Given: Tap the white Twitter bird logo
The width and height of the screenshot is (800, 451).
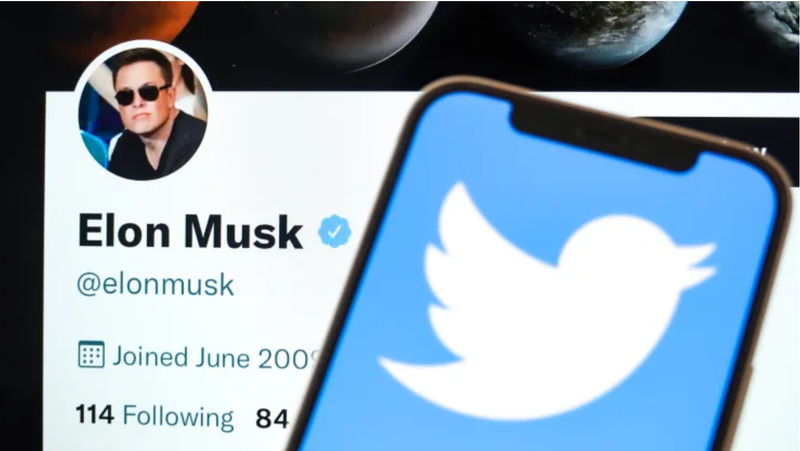Looking at the screenshot, I should point(546,301).
